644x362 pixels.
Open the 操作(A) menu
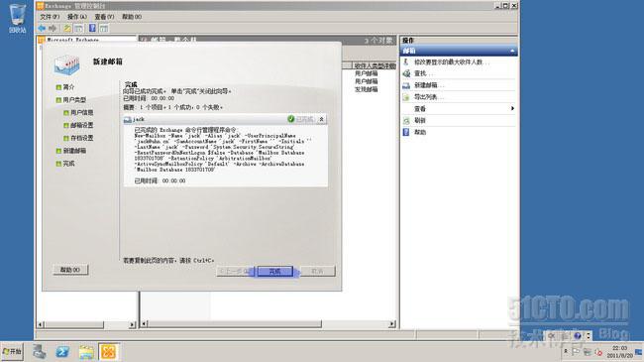pyautogui.click(x=77, y=17)
